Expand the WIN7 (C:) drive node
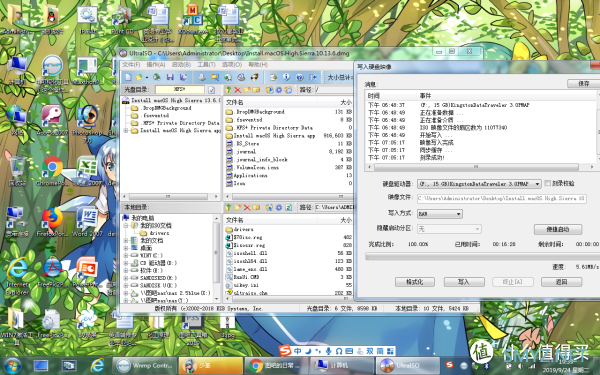 (x=126, y=255)
